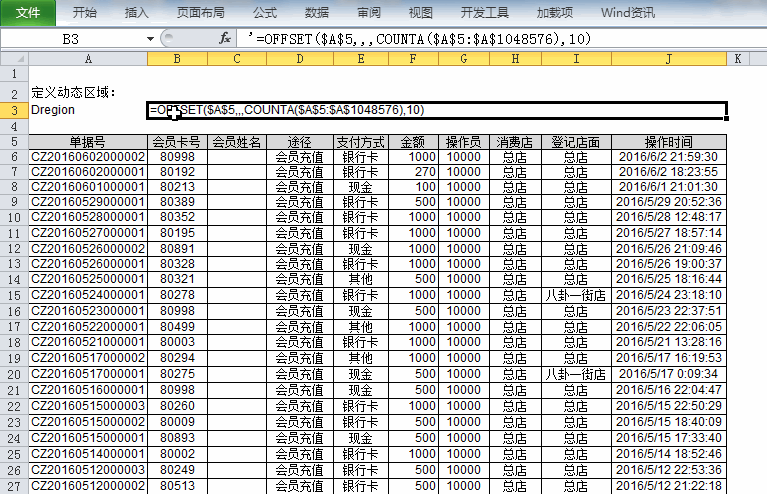
Task: Click 其他 in row 14
Action: 361,279
